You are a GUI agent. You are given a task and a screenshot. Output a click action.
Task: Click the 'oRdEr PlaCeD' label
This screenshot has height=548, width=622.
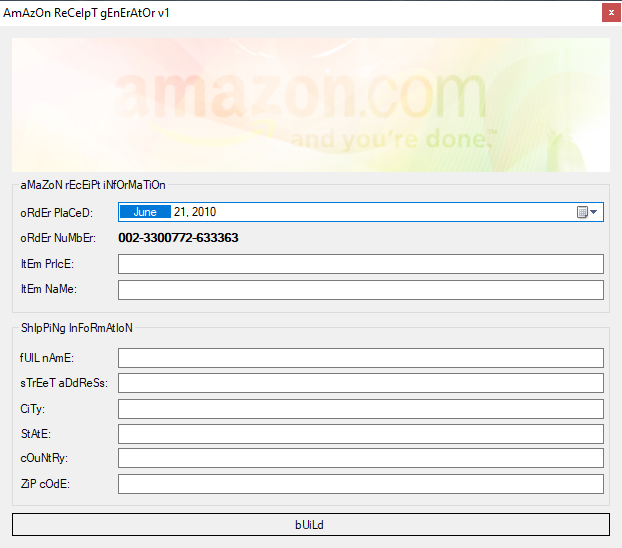coord(56,213)
